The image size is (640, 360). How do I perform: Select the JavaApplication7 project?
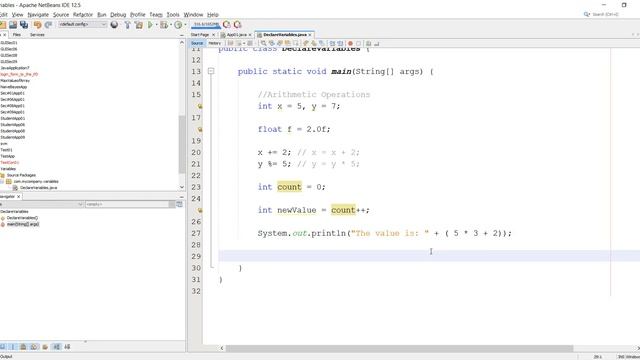coord(15,68)
